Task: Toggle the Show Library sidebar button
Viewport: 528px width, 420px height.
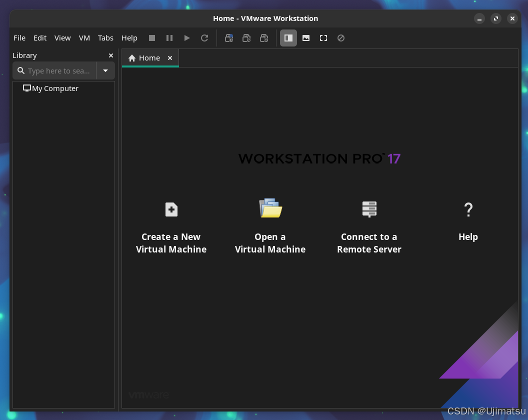Action: tap(288, 38)
